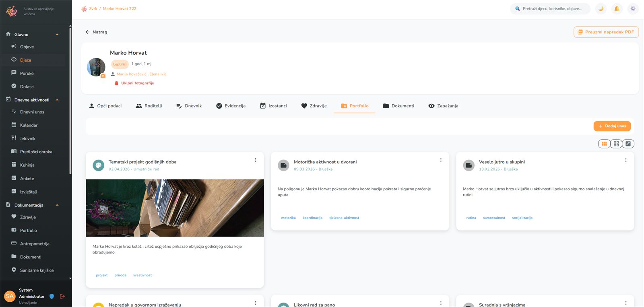Select list article view toggle

(x=628, y=144)
